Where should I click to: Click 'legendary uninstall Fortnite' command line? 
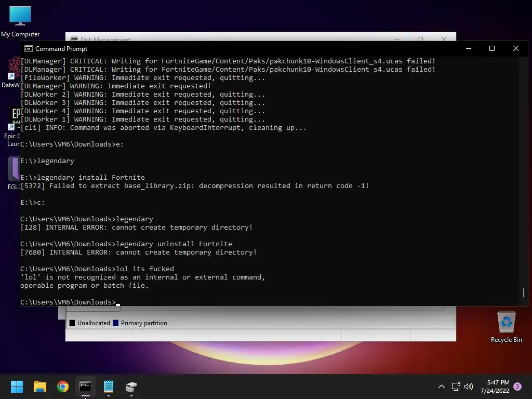coord(126,244)
